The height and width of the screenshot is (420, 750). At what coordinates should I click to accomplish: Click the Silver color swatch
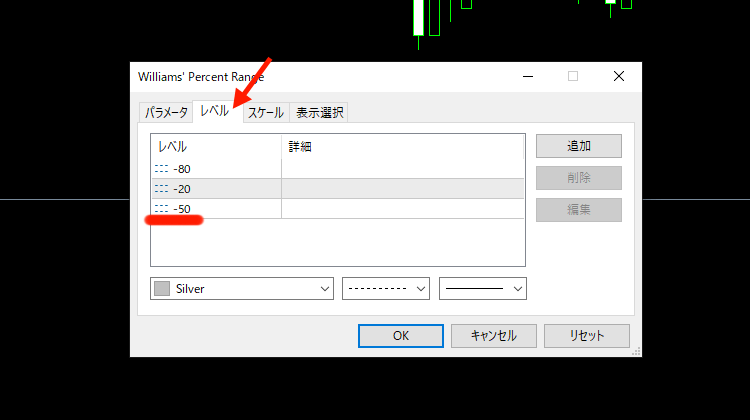click(162, 288)
